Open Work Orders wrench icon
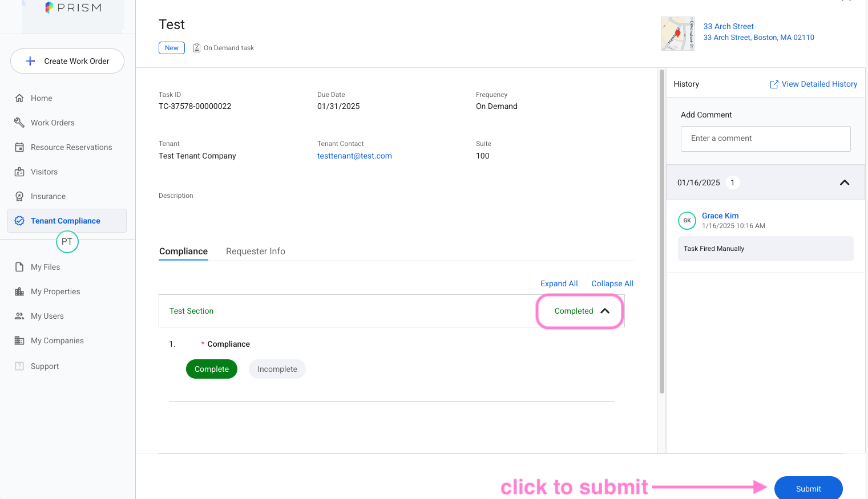Image resolution: width=868 pixels, height=499 pixels. 19,123
